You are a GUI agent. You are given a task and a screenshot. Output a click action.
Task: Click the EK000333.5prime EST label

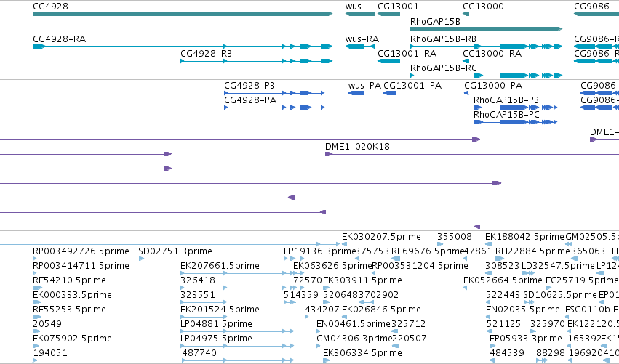click(x=72, y=295)
